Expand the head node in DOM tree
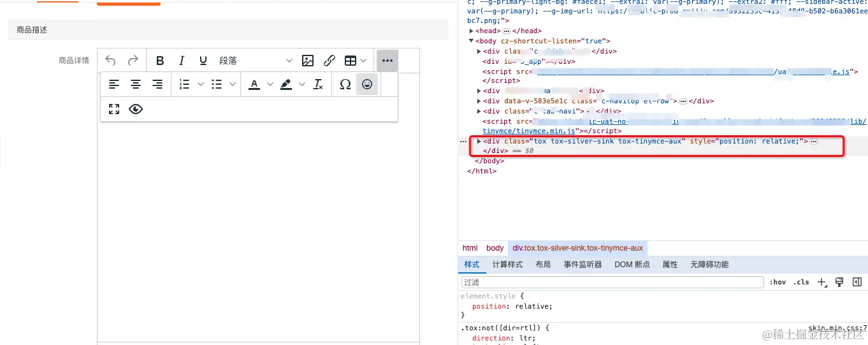Image resolution: width=868 pixels, height=345 pixels. [471, 31]
